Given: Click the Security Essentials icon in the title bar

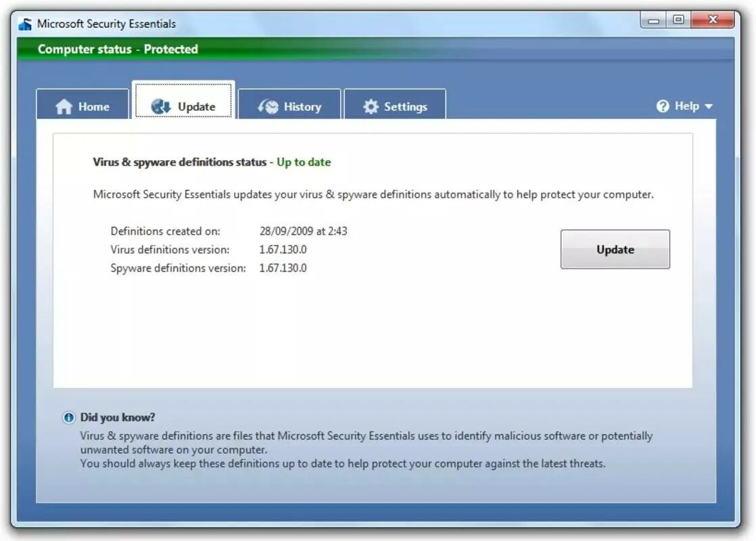Looking at the screenshot, I should point(24,22).
